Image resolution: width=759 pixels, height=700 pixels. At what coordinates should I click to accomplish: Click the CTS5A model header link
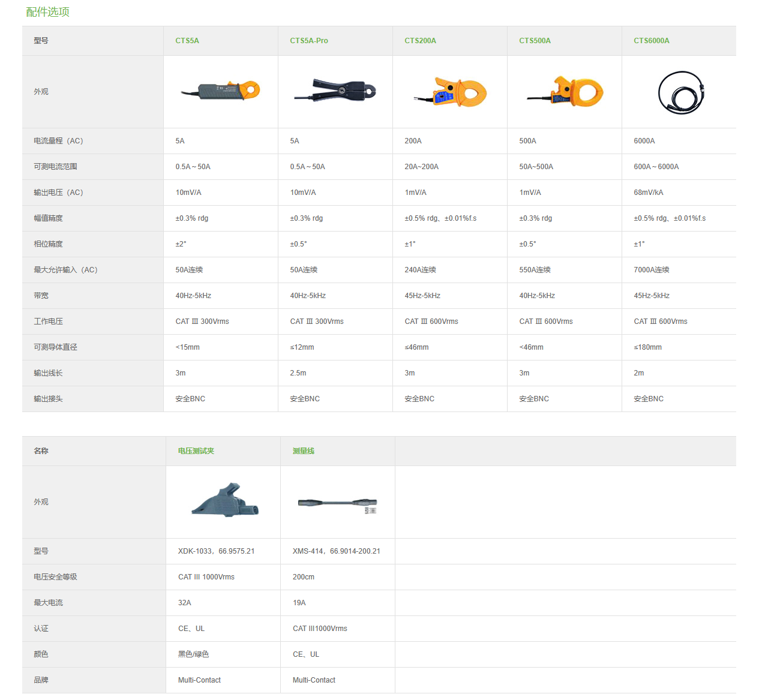(x=187, y=41)
